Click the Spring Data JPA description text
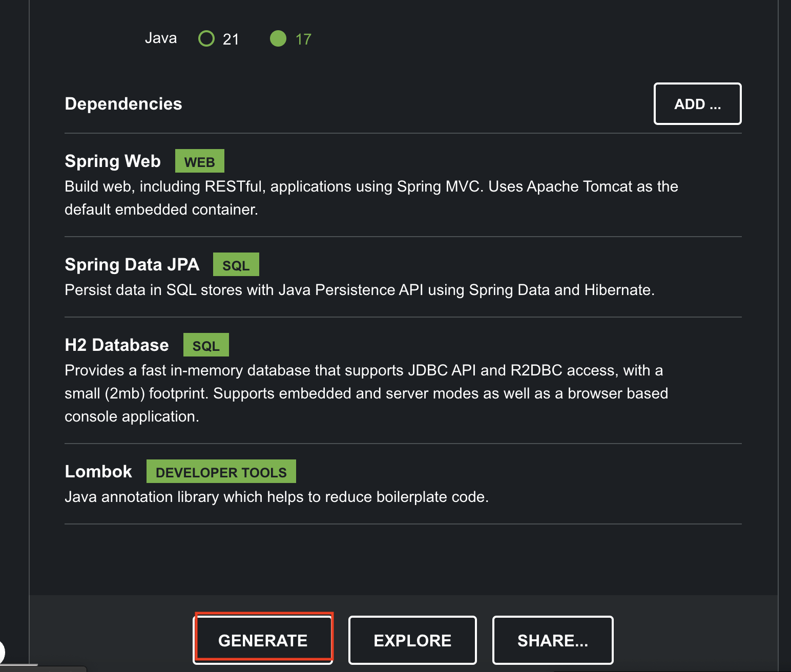Image resolution: width=791 pixels, height=672 pixels. tap(360, 290)
